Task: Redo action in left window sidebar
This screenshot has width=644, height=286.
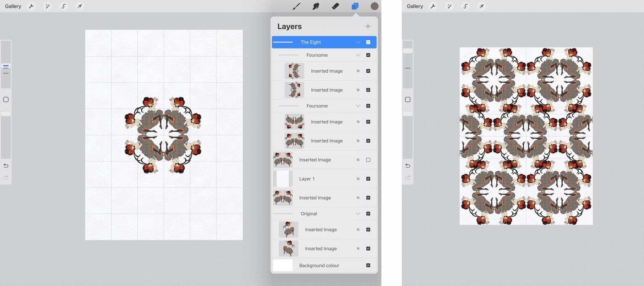Action: point(6,177)
